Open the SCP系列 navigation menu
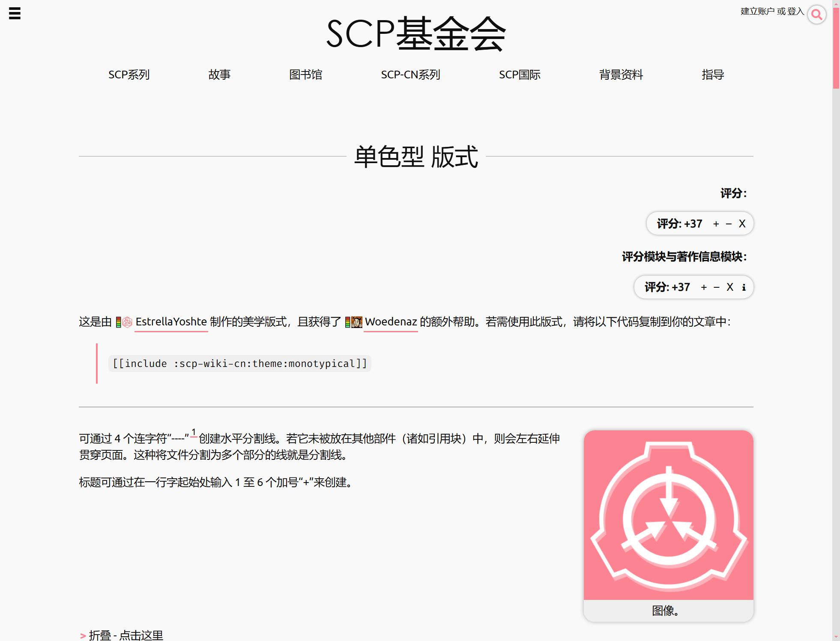 pyautogui.click(x=129, y=75)
